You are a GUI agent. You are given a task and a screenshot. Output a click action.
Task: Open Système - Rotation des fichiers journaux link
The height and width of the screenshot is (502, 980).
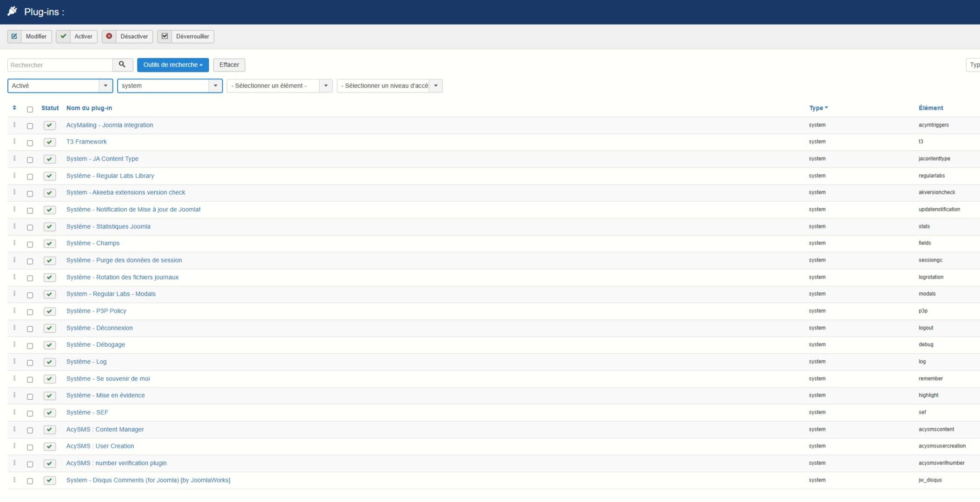(122, 277)
